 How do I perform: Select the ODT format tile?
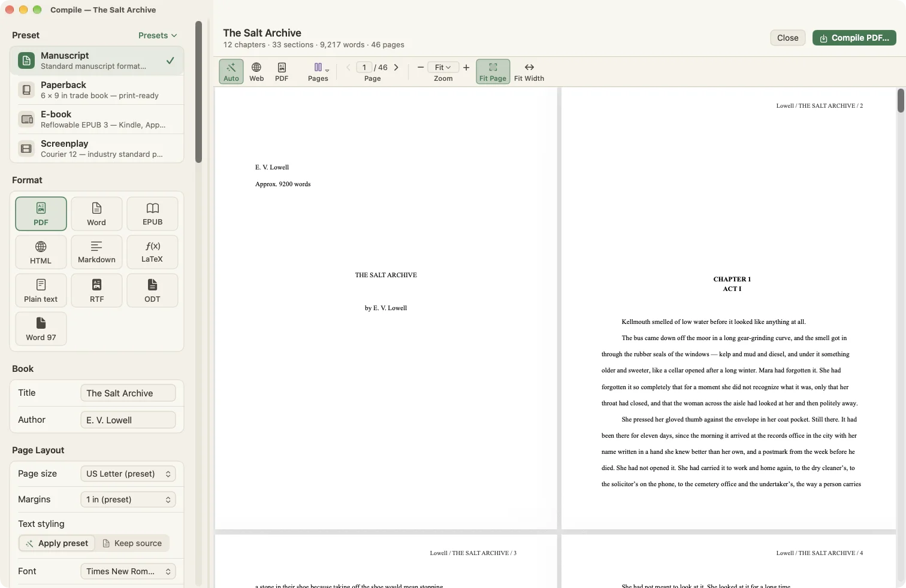click(x=152, y=290)
